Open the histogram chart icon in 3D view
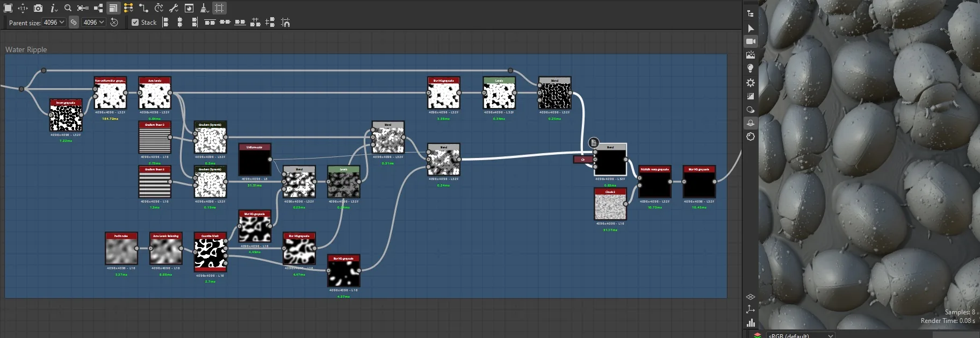980x338 pixels. pos(751,322)
